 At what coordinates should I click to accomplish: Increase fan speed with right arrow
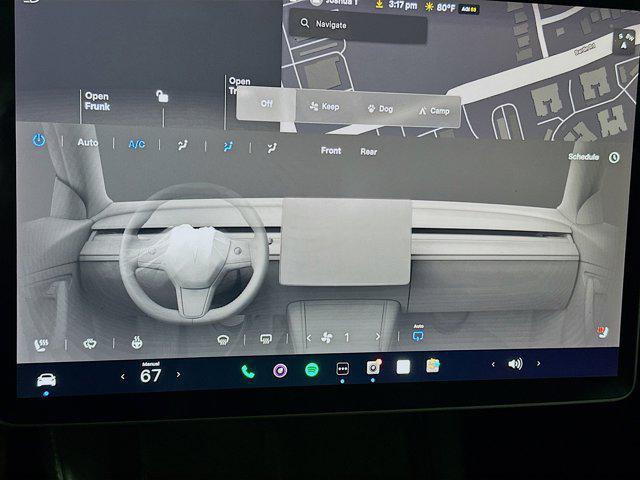[378, 337]
